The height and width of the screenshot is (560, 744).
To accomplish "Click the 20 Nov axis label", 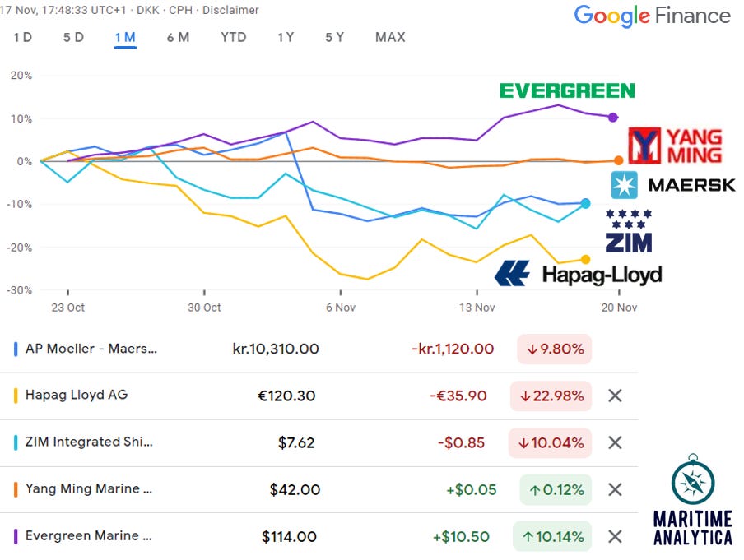I will tap(619, 308).
